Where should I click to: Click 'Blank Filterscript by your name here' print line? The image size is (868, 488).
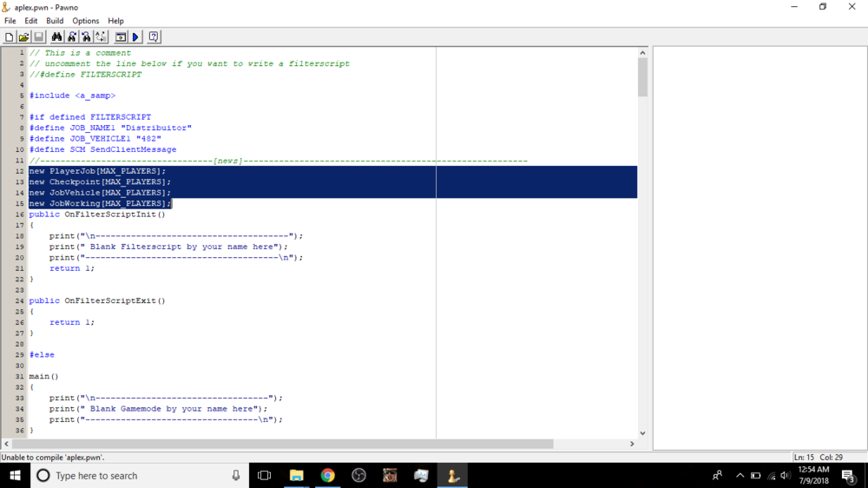[x=168, y=247]
